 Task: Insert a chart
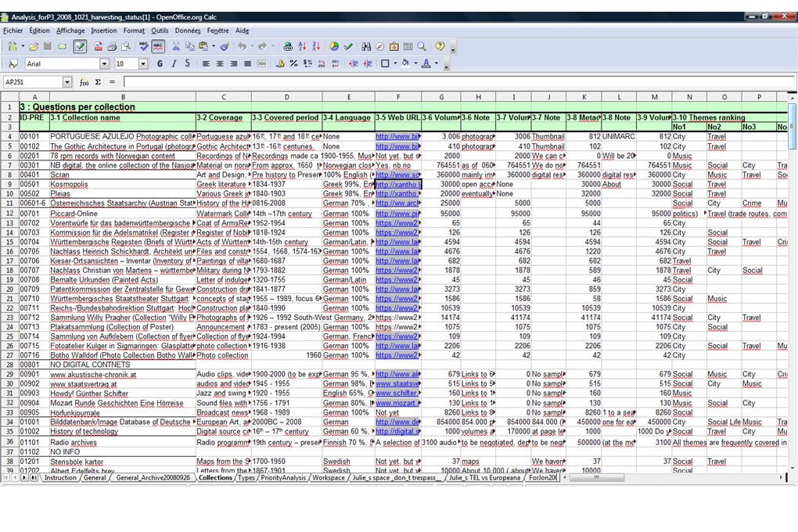[334, 47]
